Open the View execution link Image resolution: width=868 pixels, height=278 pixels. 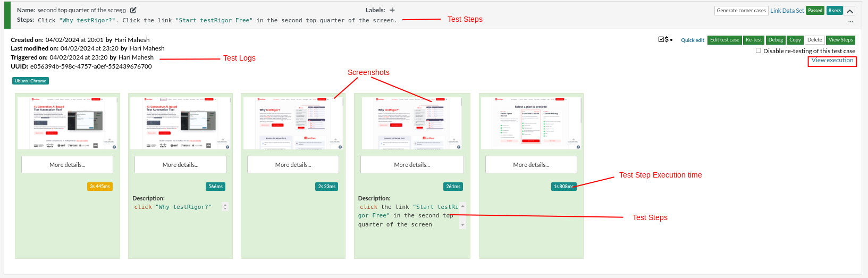click(x=832, y=61)
